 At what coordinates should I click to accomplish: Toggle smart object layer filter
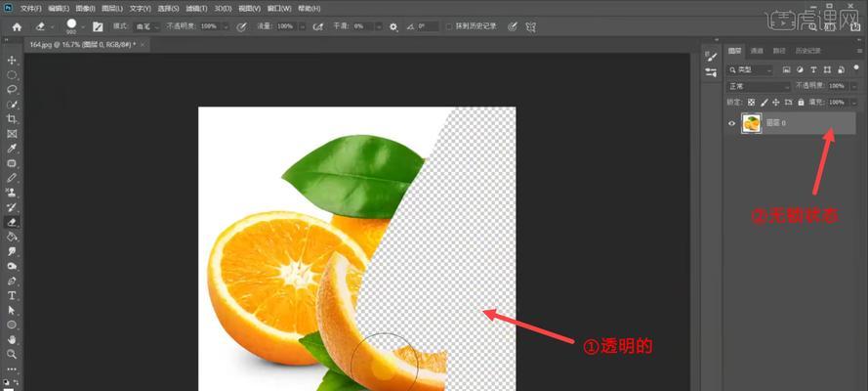(841, 69)
